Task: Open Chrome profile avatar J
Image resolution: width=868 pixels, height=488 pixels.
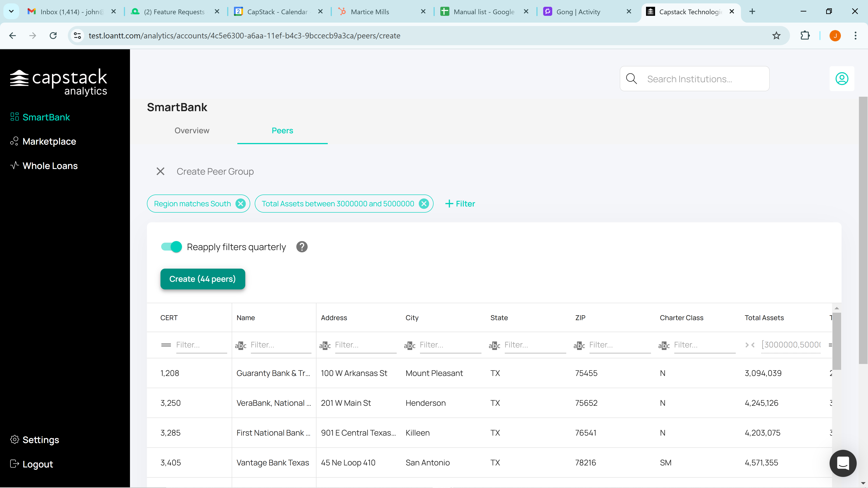Action: coord(835,36)
